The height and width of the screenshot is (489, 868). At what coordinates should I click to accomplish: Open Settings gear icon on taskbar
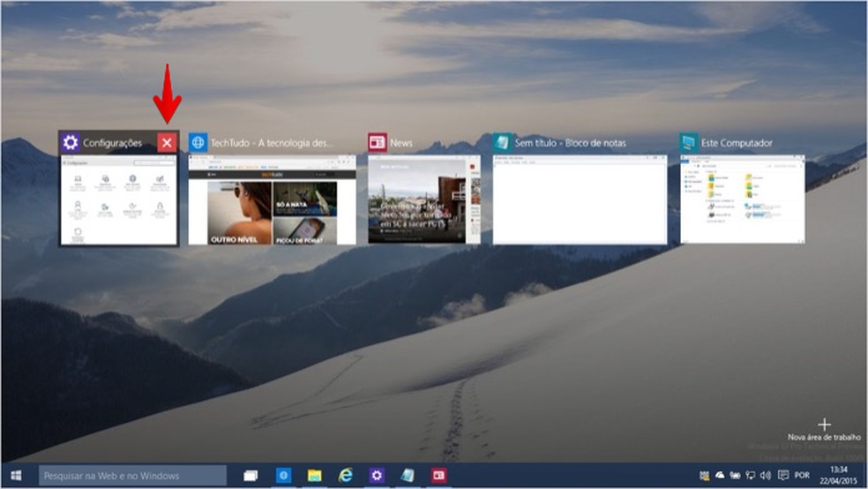(x=377, y=475)
